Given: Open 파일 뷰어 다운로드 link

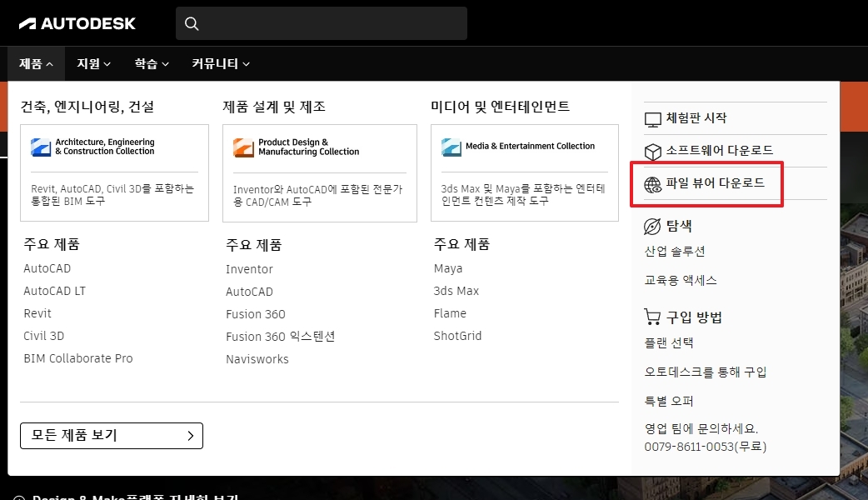Looking at the screenshot, I should coord(715,182).
